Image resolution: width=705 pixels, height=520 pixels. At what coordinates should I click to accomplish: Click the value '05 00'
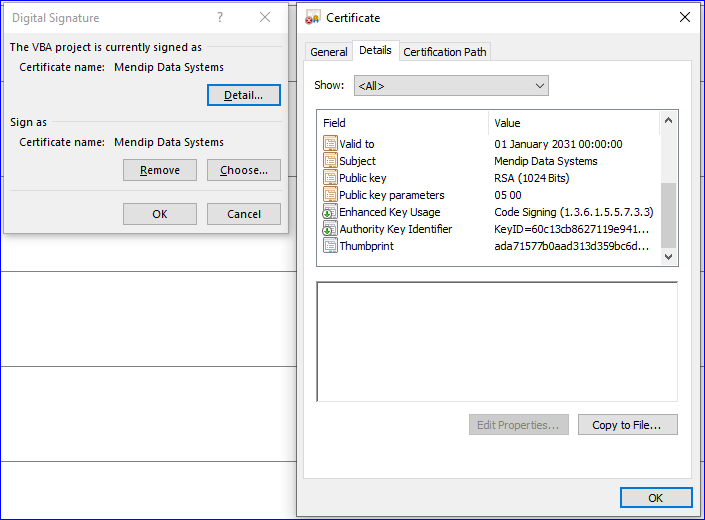508,195
